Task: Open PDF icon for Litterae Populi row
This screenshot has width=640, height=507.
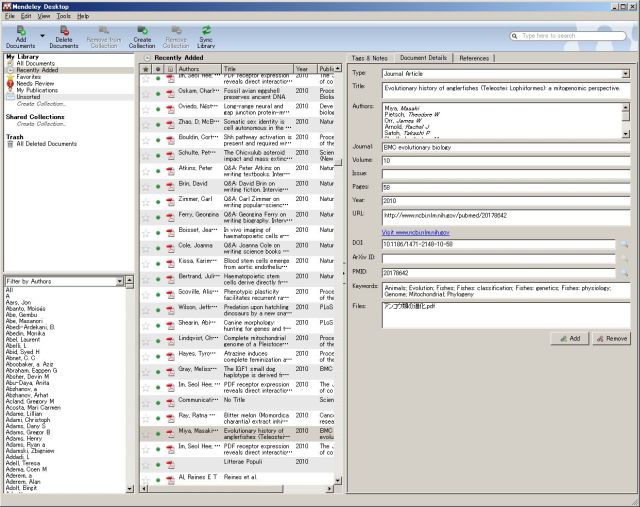Action: pyautogui.click(x=170, y=465)
